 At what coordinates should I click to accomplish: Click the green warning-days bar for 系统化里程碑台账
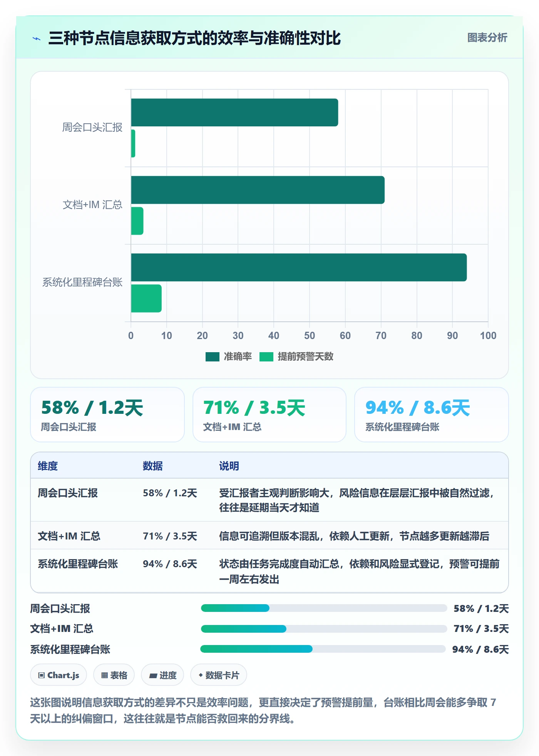pyautogui.click(x=146, y=298)
